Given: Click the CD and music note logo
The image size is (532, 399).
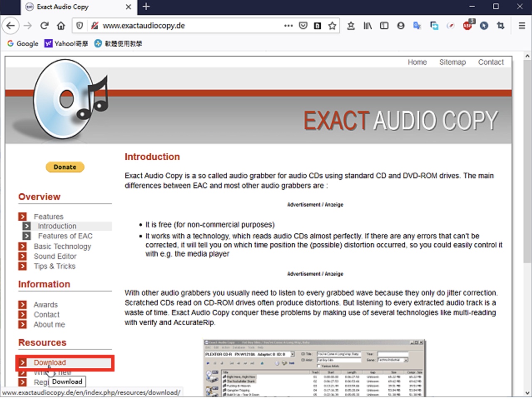Looking at the screenshot, I should point(71,99).
